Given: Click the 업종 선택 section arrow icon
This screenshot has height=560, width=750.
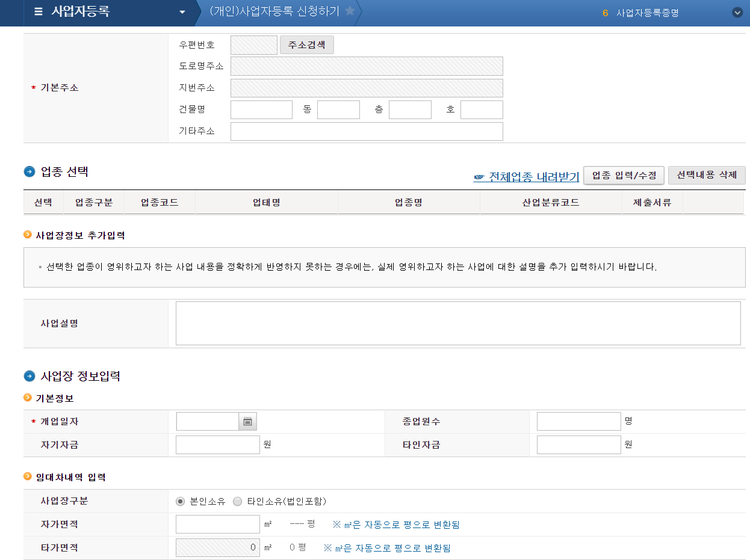Looking at the screenshot, I should click(29, 171).
